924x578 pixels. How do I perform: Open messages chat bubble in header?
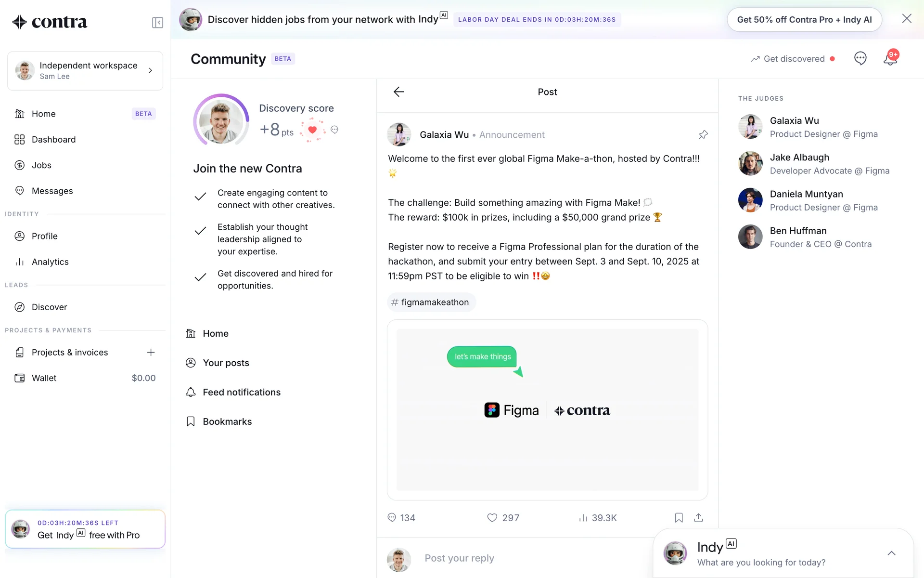(860, 59)
